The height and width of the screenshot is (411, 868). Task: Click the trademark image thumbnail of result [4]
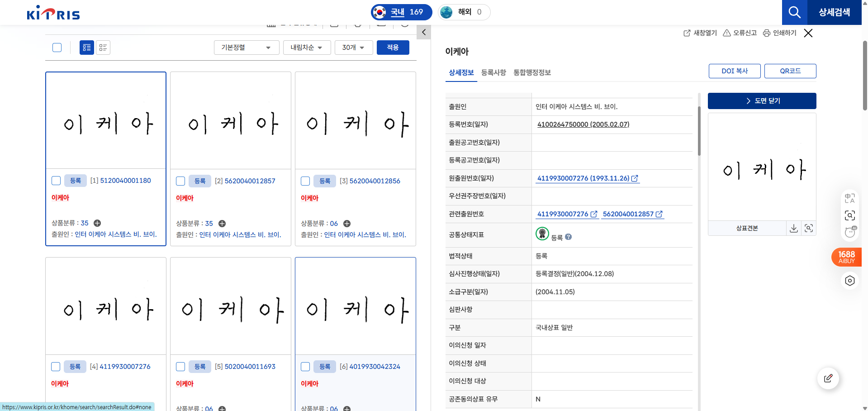tap(106, 306)
